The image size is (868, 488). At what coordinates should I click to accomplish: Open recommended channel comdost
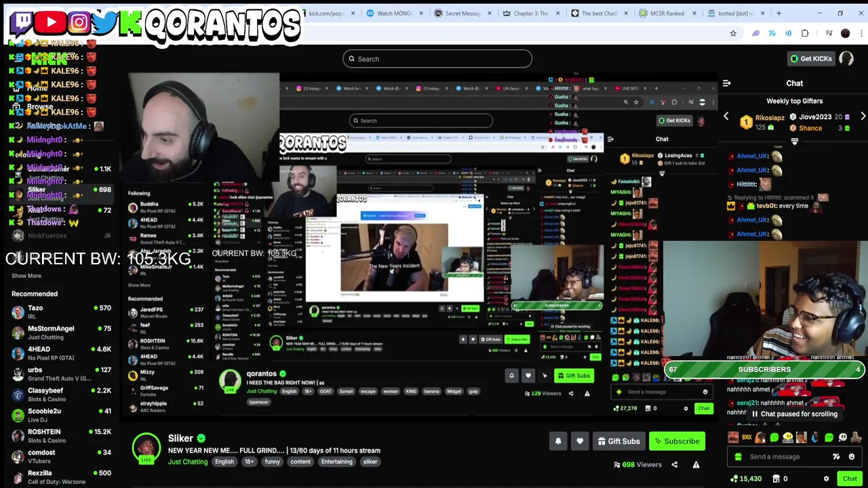(61, 456)
